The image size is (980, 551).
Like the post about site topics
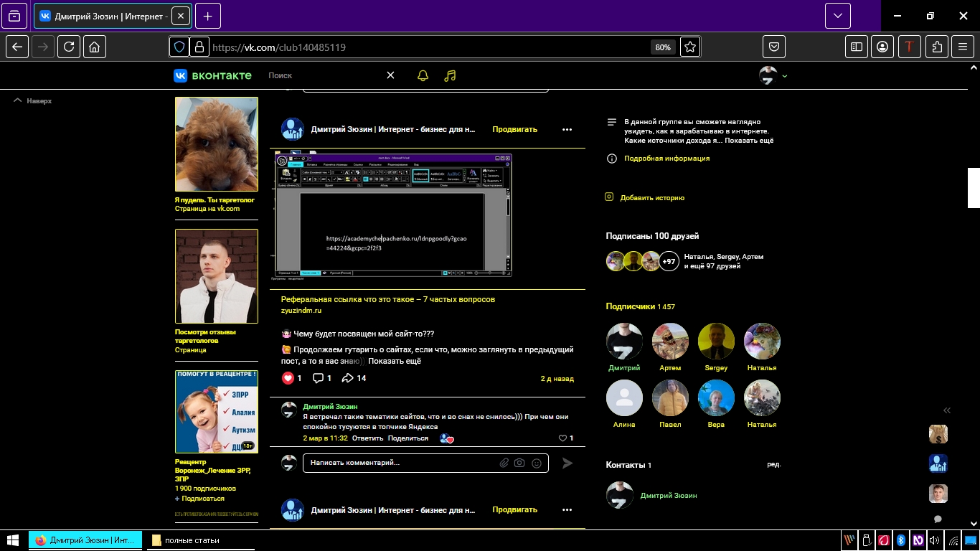[288, 378]
